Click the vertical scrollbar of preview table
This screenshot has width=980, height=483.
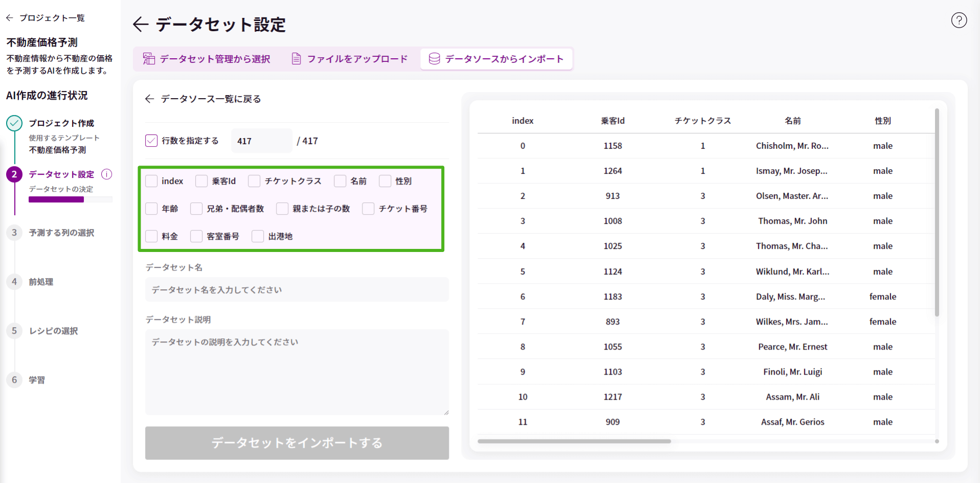(937, 212)
